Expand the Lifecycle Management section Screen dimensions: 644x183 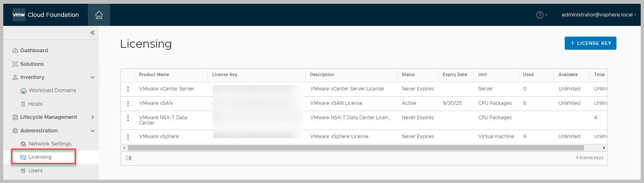(x=92, y=117)
